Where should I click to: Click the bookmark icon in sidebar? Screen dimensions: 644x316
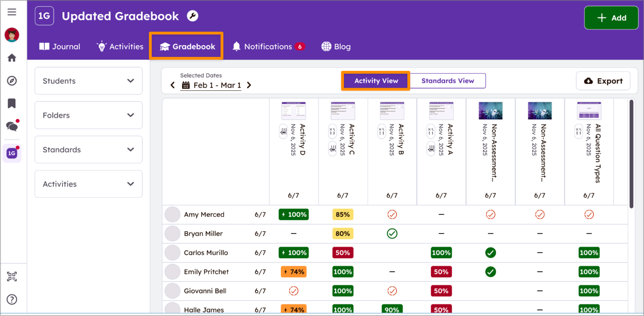click(x=12, y=103)
